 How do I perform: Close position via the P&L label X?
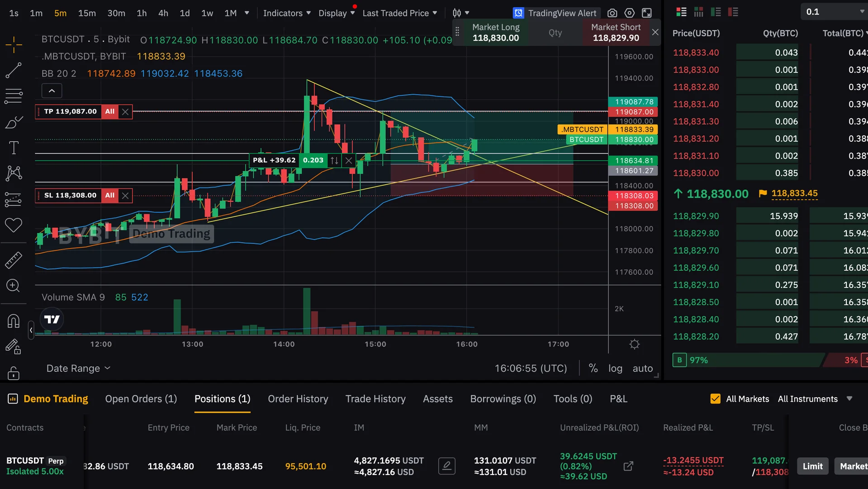[x=349, y=160]
